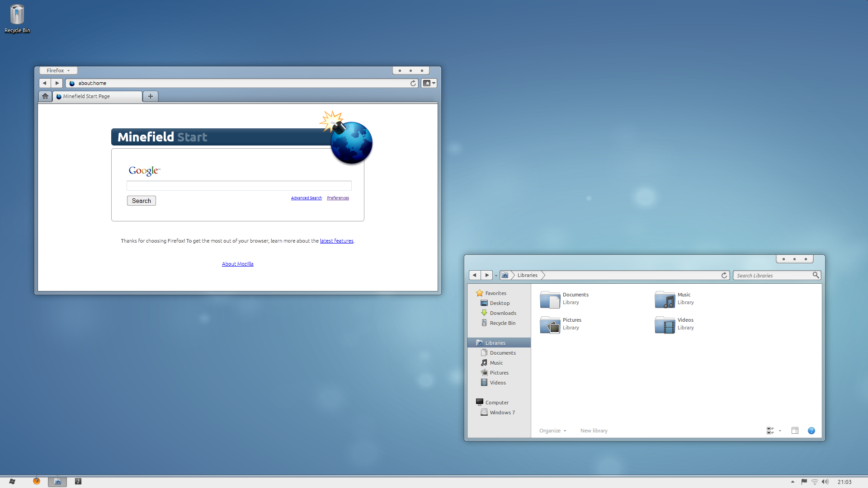Open the Advanced Search link
Screen dimensions: 868x488
pyautogui.click(x=307, y=198)
